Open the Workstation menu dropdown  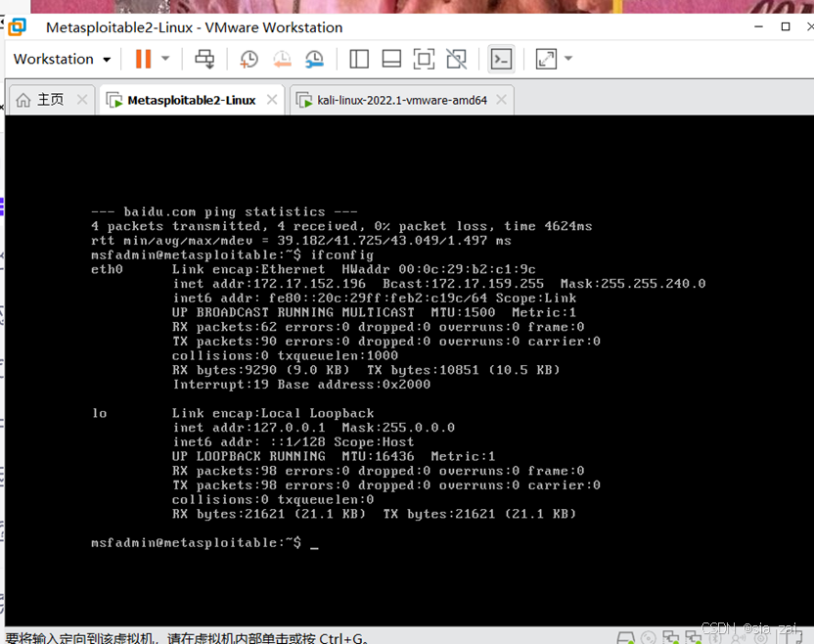point(59,59)
